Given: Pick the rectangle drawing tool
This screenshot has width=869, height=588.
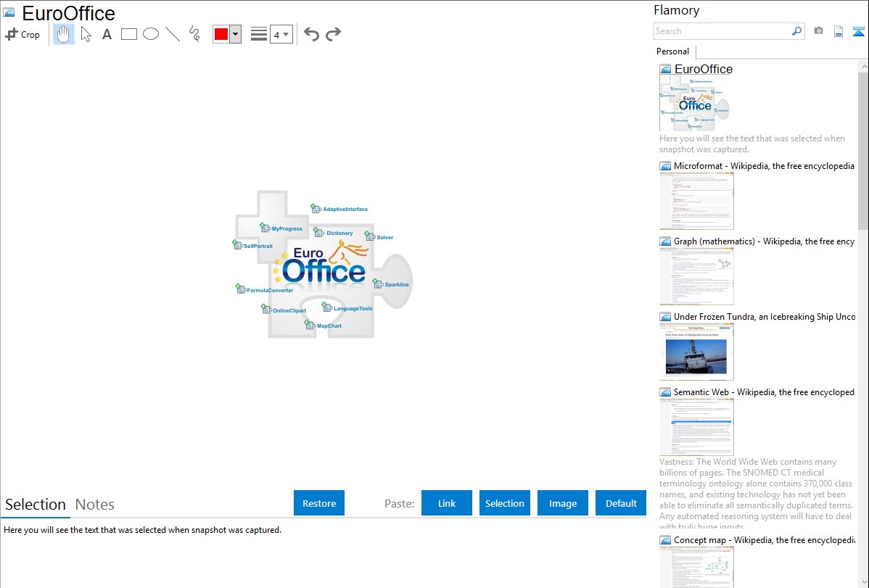Looking at the screenshot, I should 128,34.
